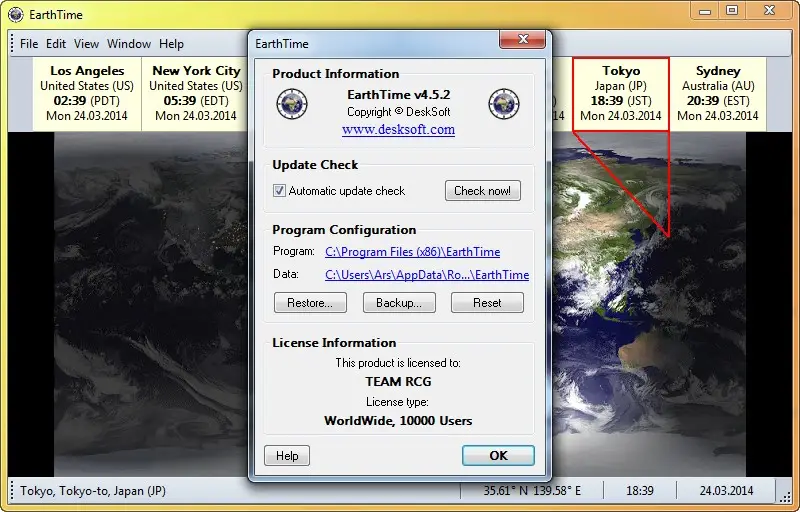Click the Backup... button

pyautogui.click(x=399, y=302)
